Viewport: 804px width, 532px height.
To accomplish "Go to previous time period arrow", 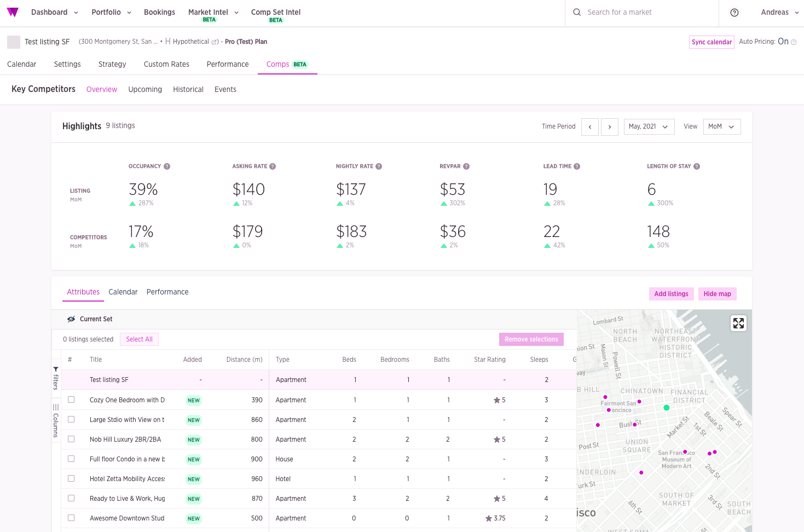I will (590, 127).
